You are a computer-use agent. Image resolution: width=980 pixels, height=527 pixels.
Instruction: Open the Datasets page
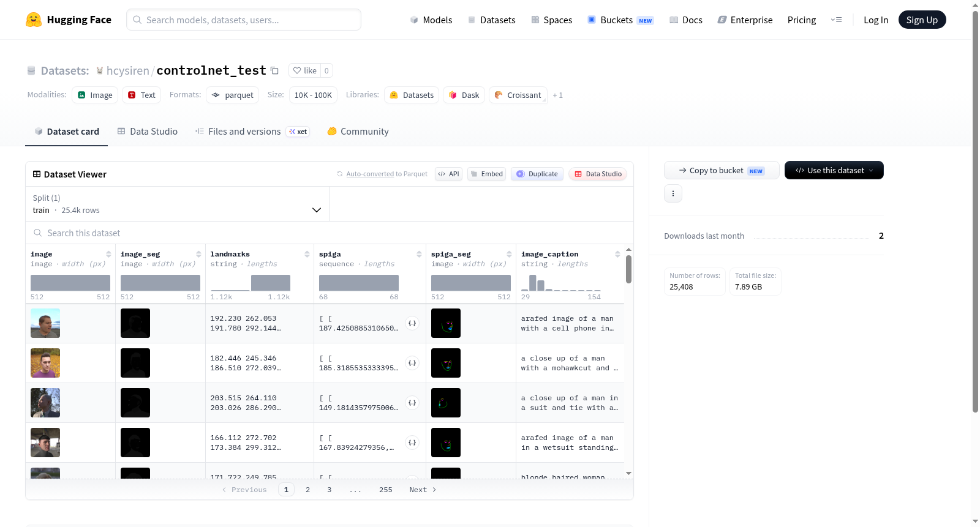[x=492, y=20]
